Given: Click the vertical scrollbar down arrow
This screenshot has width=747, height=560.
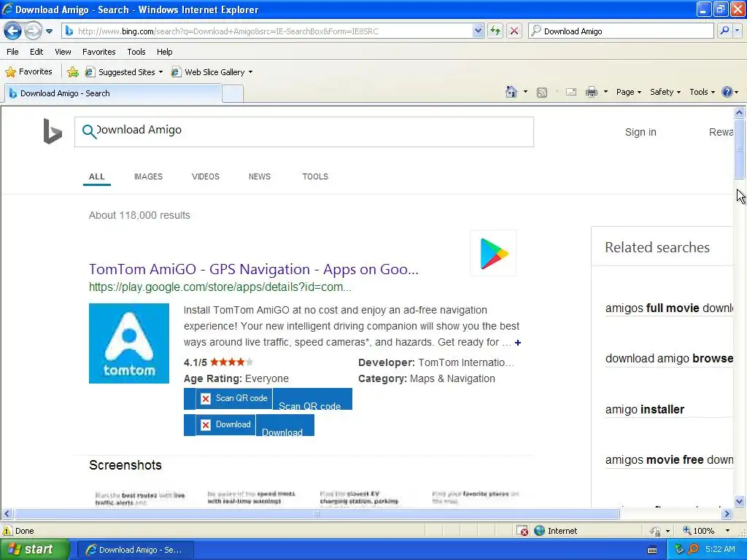Looking at the screenshot, I should tap(740, 501).
